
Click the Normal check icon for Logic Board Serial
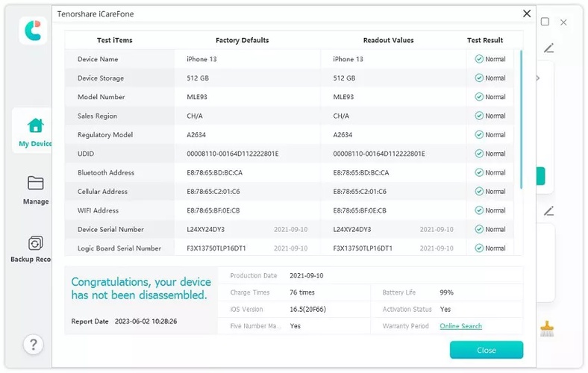479,248
